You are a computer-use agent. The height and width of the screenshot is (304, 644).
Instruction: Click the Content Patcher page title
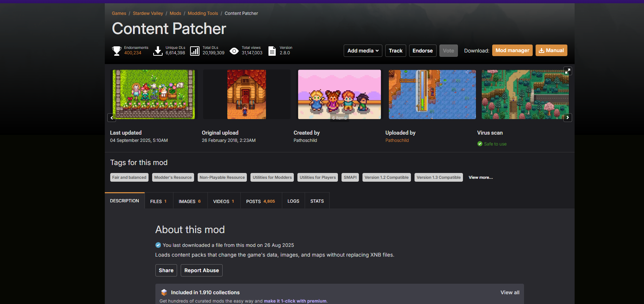pyautogui.click(x=169, y=29)
